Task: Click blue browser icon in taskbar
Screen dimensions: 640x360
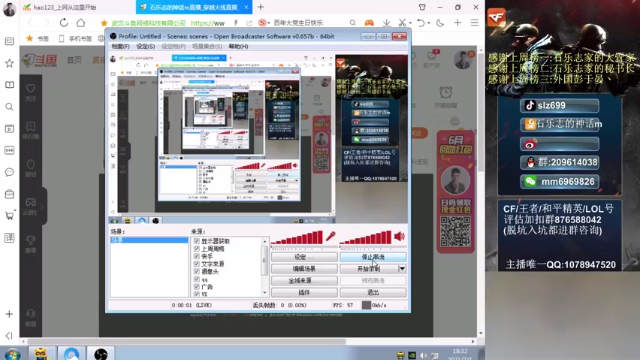Action: 71,354
